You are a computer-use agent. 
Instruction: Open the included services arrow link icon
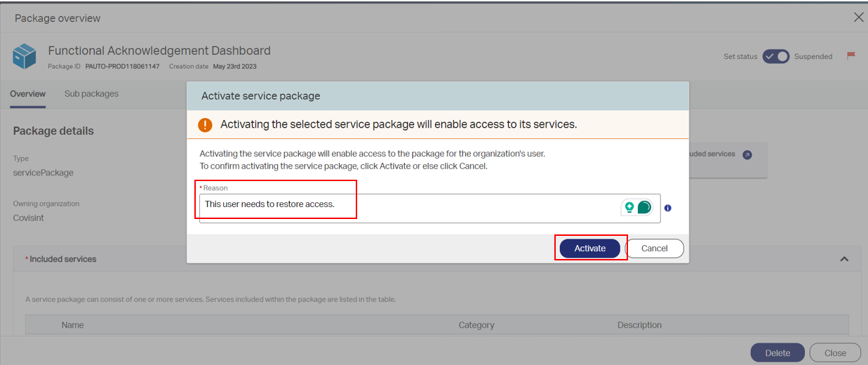pos(747,154)
